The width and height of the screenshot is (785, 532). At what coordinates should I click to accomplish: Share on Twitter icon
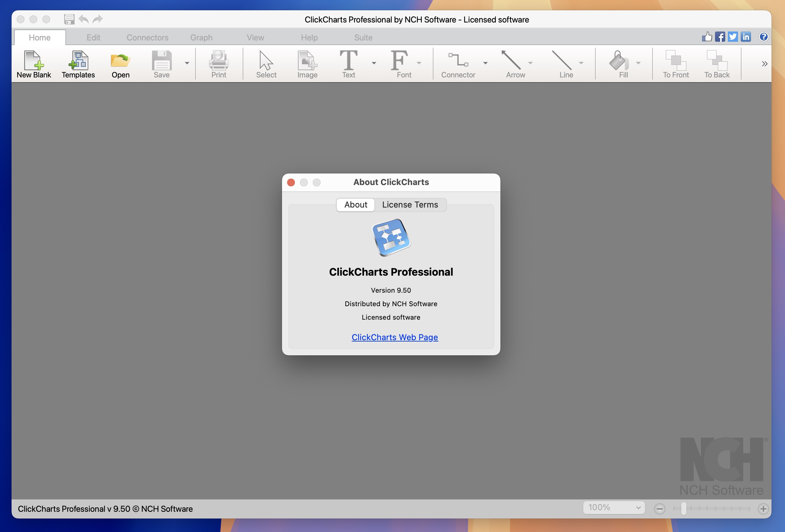coord(733,37)
